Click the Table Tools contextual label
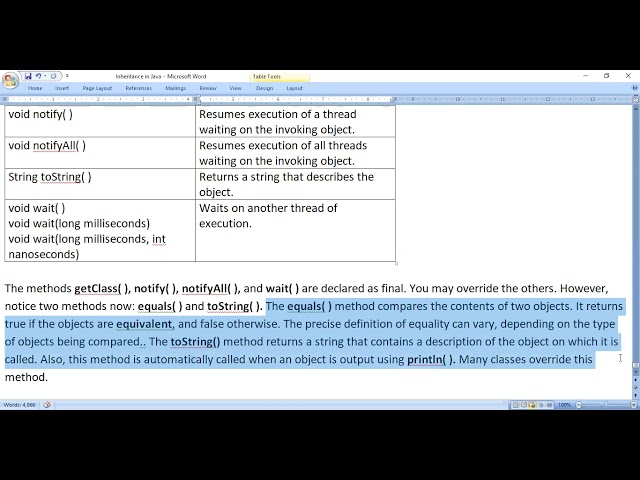640x480 pixels. [267, 76]
